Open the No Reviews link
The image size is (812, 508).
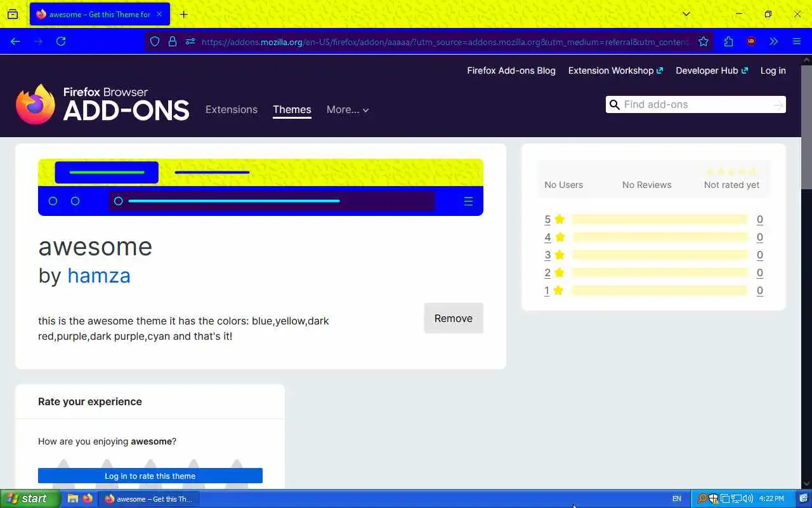point(646,185)
